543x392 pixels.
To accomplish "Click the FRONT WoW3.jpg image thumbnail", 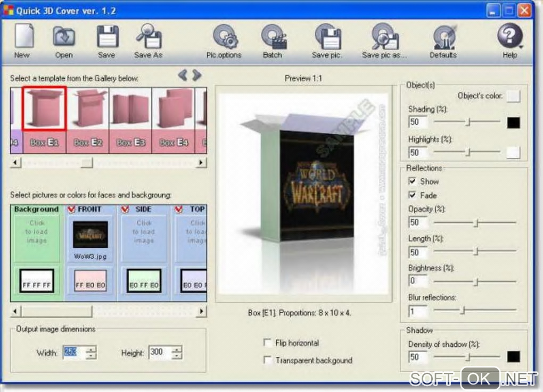I will click(90, 235).
